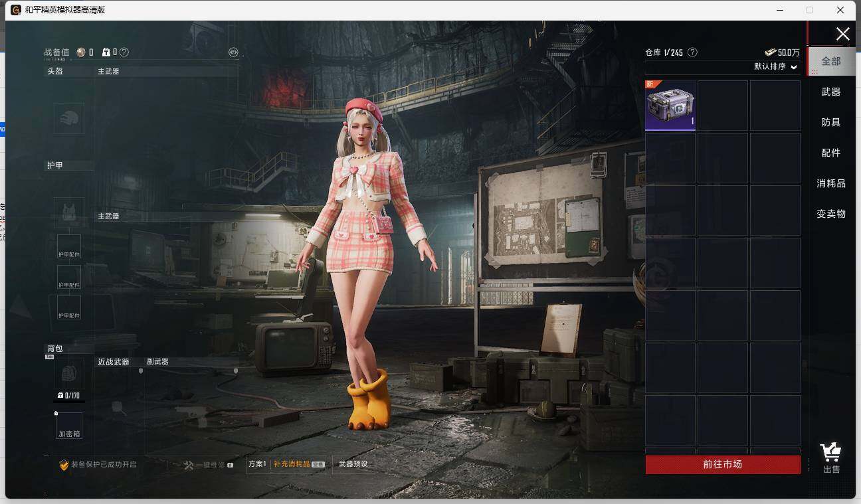Switch to the 武器 category tab
The image size is (861, 504).
[x=831, y=92]
